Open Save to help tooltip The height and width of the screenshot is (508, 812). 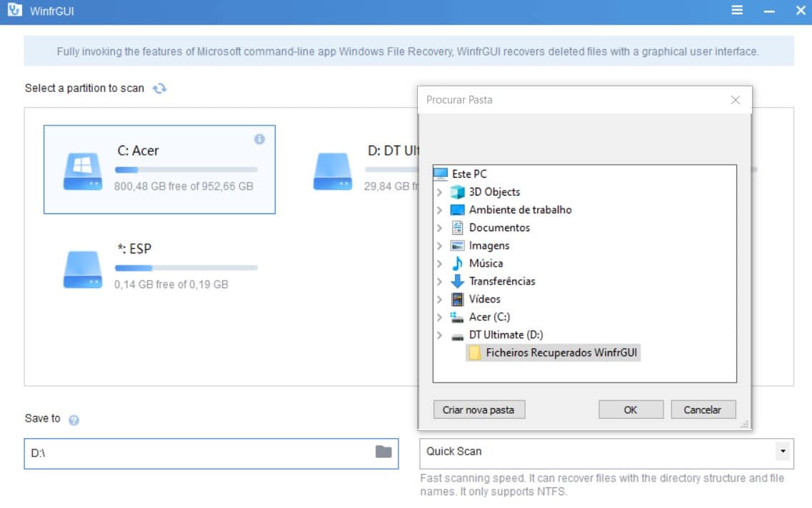[74, 420]
